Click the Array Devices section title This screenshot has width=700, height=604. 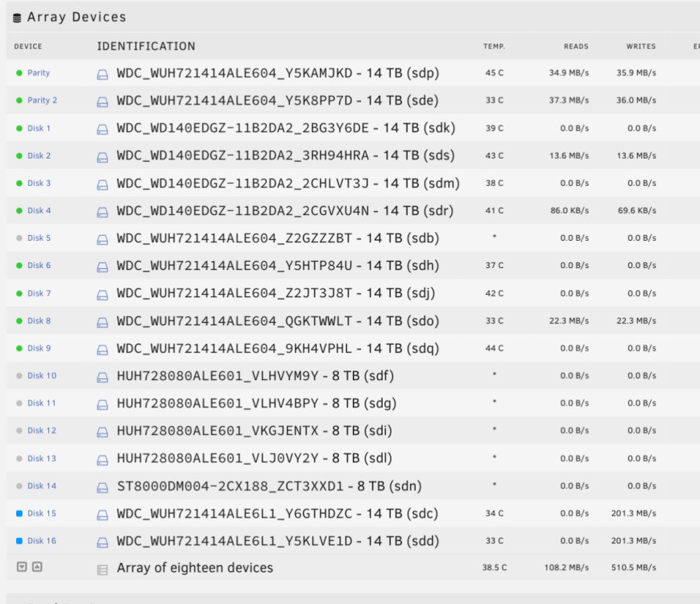(x=77, y=17)
